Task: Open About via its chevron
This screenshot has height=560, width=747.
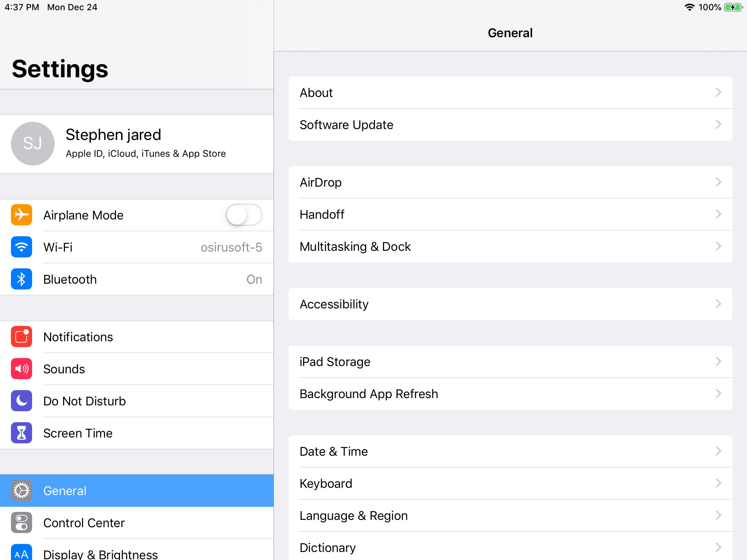Action: 718,92
